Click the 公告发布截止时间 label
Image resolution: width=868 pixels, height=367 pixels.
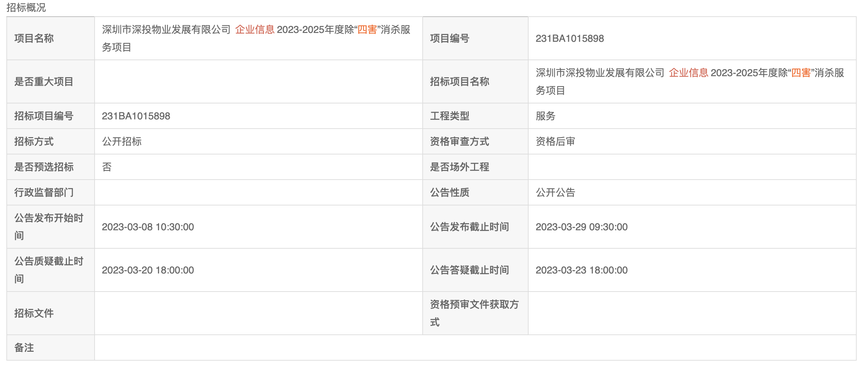(x=469, y=227)
